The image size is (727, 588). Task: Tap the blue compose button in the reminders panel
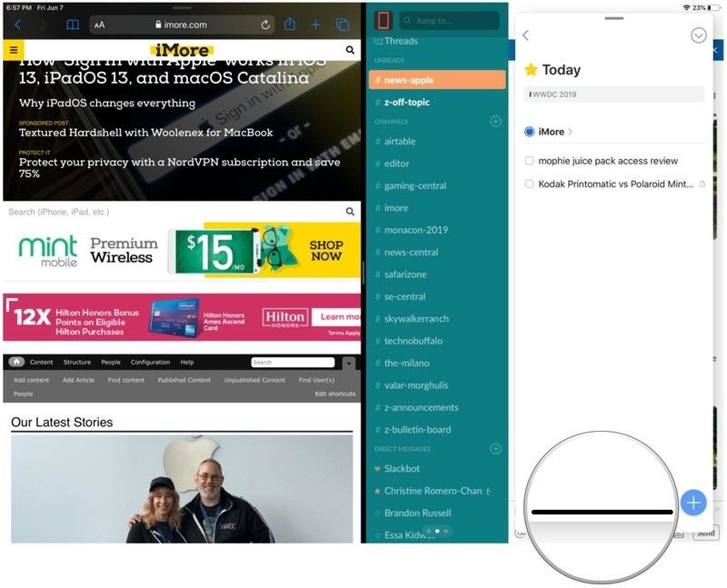pyautogui.click(x=693, y=502)
